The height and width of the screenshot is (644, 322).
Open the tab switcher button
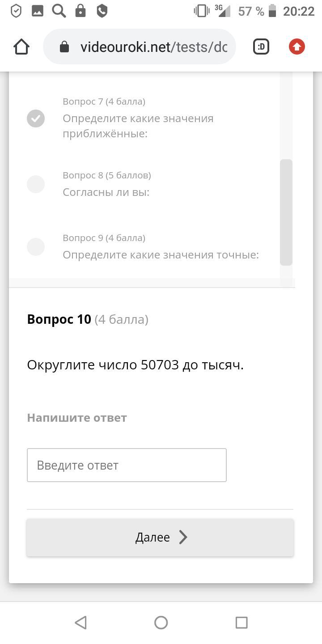[x=261, y=47]
